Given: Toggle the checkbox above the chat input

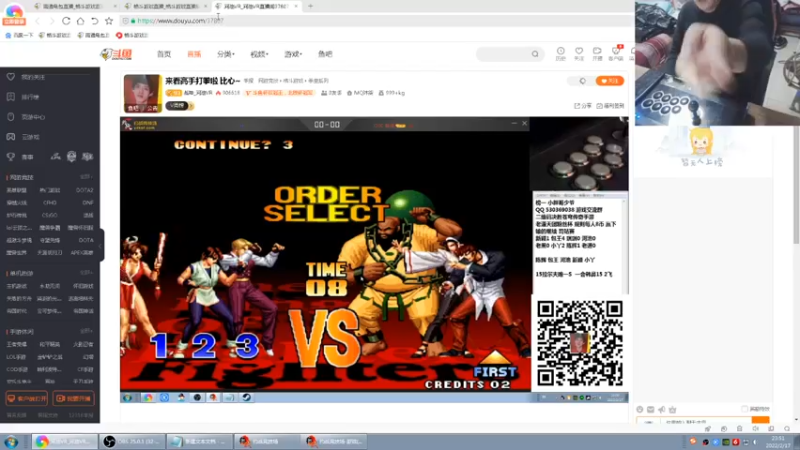Looking at the screenshot, I should (744, 409).
